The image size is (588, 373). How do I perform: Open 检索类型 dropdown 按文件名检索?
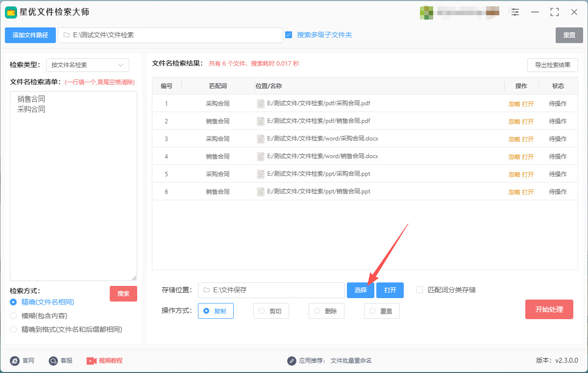pos(88,65)
